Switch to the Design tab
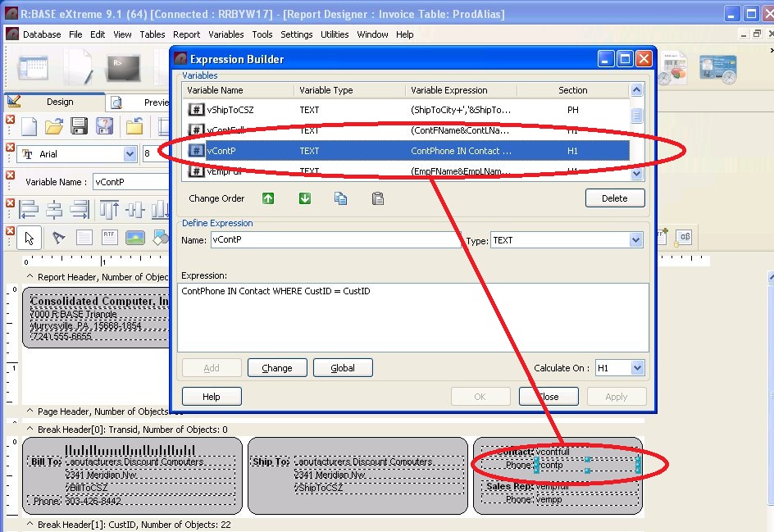The image size is (774, 532). [x=59, y=102]
